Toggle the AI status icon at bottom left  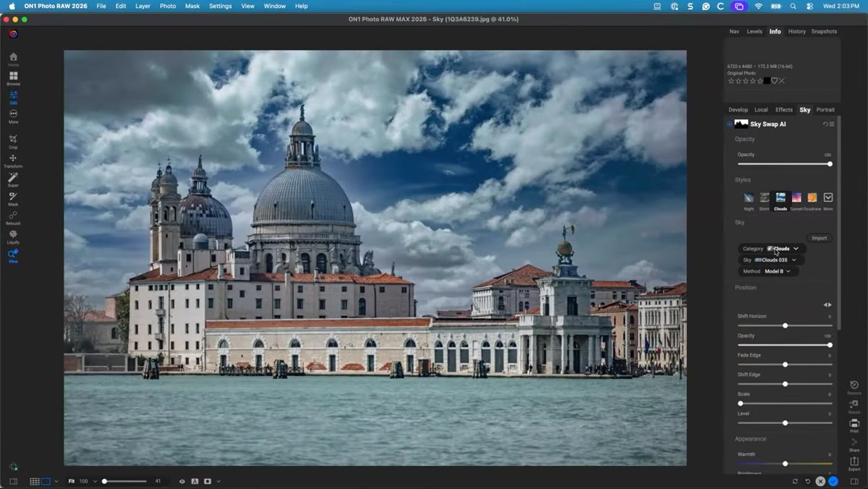(13, 467)
